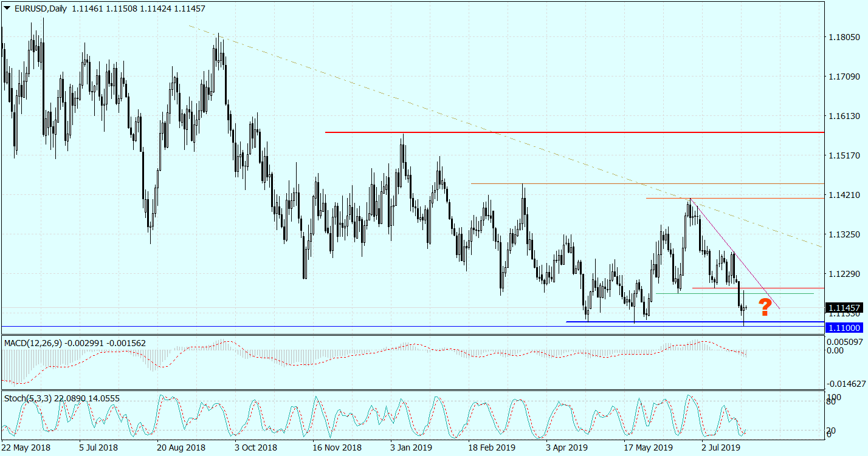This screenshot has width=868, height=456.
Task: Click the 3 Jan 2019 date label
Action: pyautogui.click(x=412, y=447)
